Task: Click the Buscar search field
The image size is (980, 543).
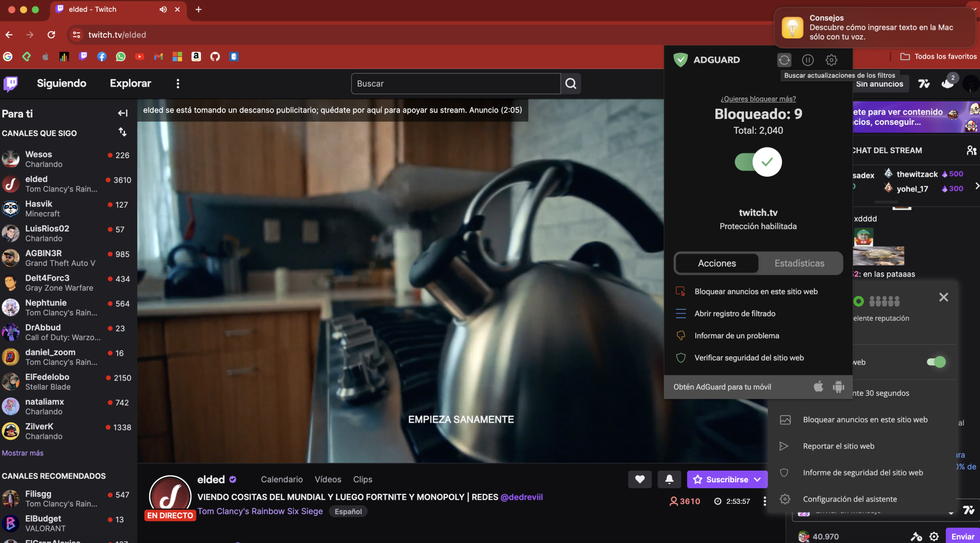Action: 456,84
